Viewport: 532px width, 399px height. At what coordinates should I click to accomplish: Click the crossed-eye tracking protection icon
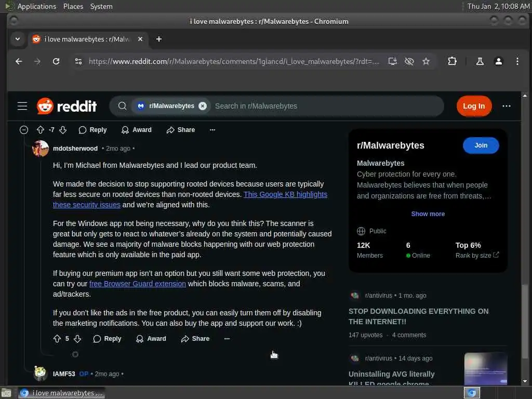point(409,61)
